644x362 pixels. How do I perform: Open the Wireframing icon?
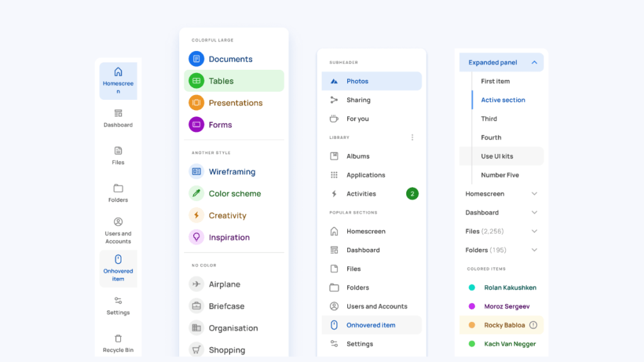click(x=196, y=172)
